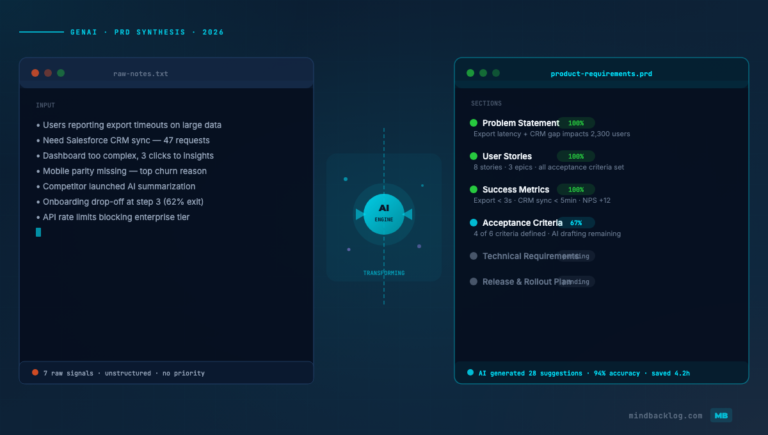The height and width of the screenshot is (435, 768).
Task: Click '7 raw signals · unstructured · no priority' status
Action: point(124,373)
